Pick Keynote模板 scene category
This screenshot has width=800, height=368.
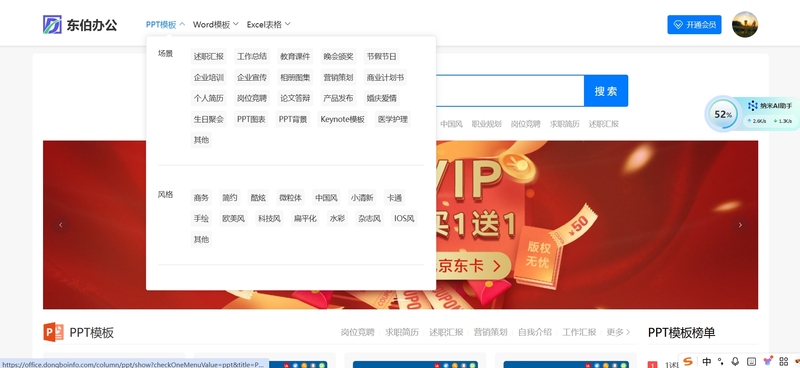342,119
